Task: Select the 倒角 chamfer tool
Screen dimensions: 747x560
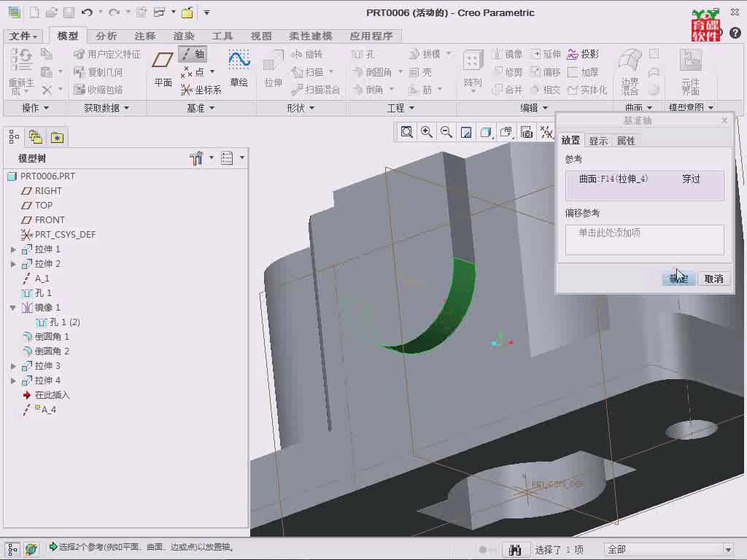Action: 368,90
